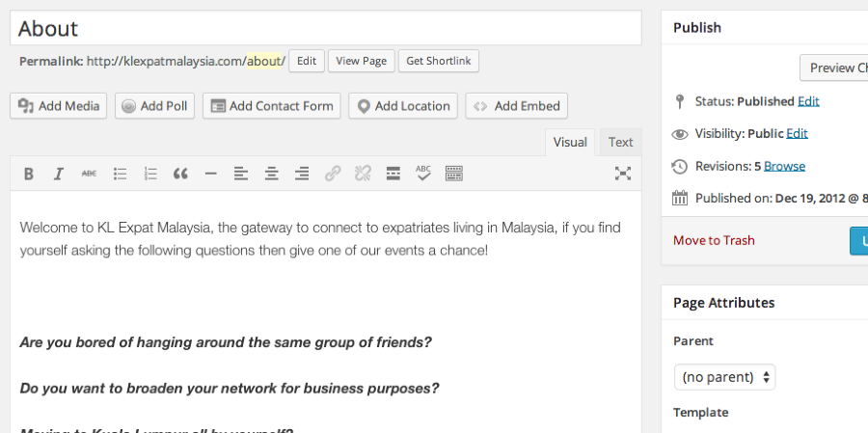Switch to the Text editor tab
868x433 pixels.
click(x=620, y=143)
